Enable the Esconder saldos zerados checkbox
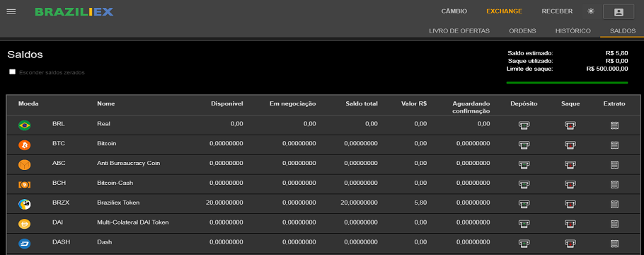The width and height of the screenshot is (644, 255). (12, 72)
